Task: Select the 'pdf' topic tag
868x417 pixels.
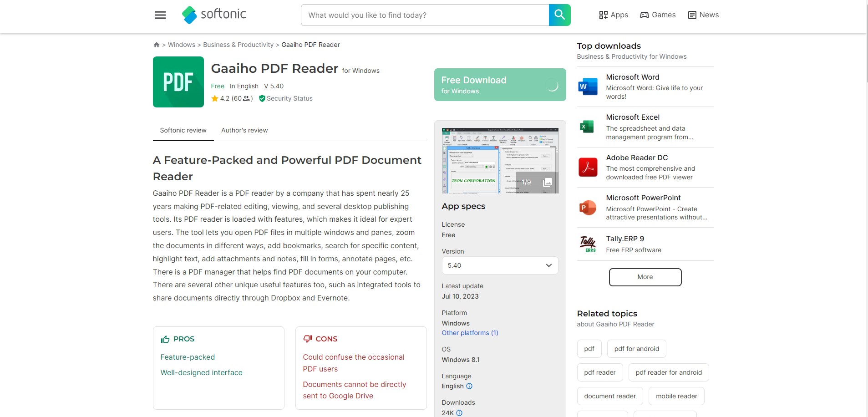Action: [589, 349]
